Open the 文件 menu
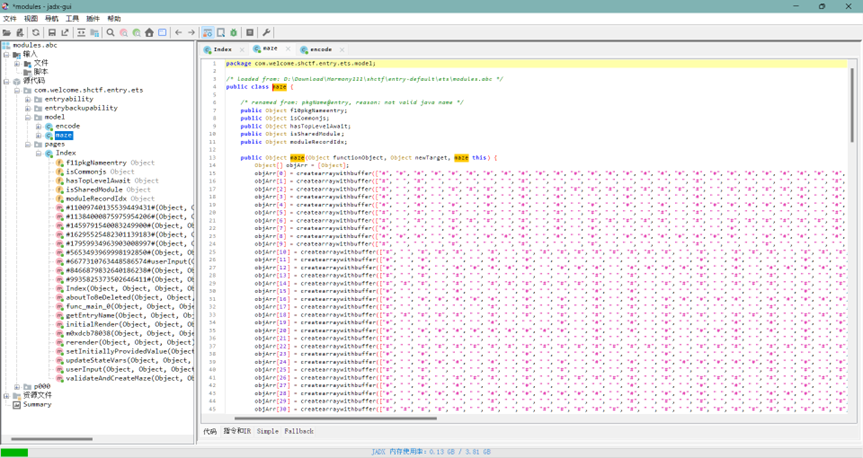Screen dimensions: 863x458 (x=10, y=19)
